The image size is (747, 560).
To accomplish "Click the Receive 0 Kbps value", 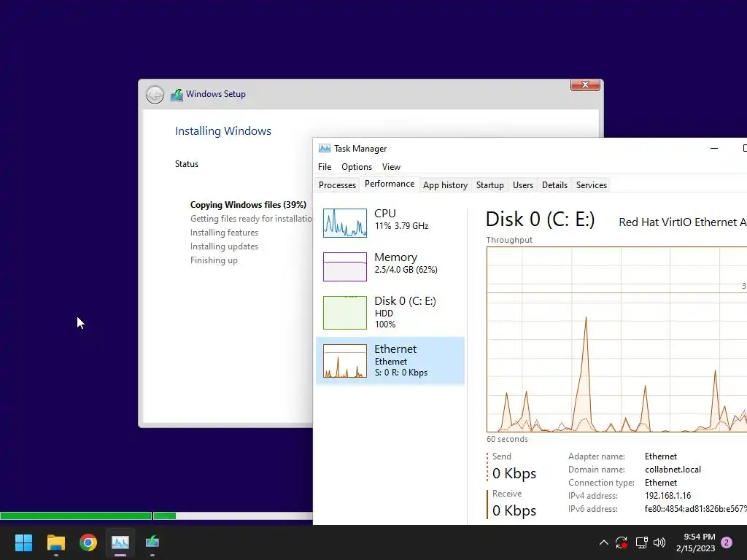I will pos(514,510).
